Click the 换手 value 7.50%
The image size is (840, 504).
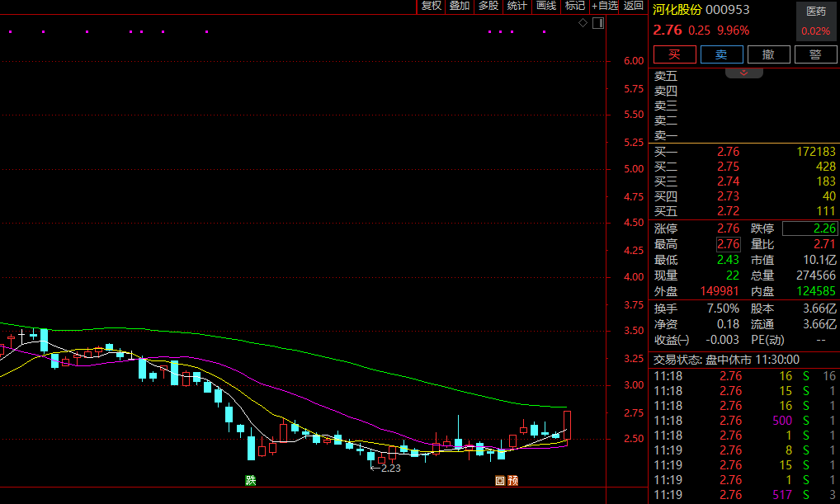pyautogui.click(x=723, y=309)
